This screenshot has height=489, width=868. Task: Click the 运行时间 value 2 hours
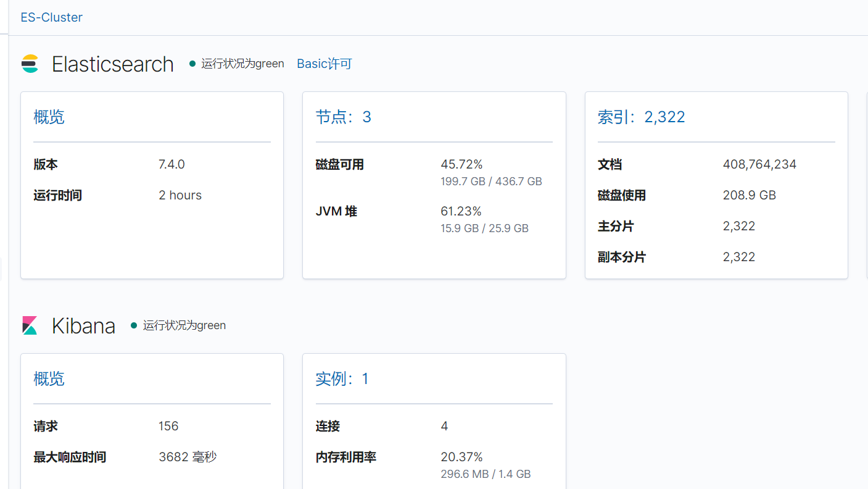180,194
